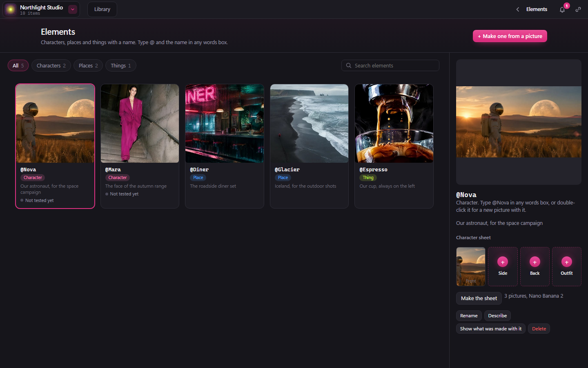Screen dimensions: 588x368
Task: Click the Make the sheet button
Action: [x=479, y=298]
